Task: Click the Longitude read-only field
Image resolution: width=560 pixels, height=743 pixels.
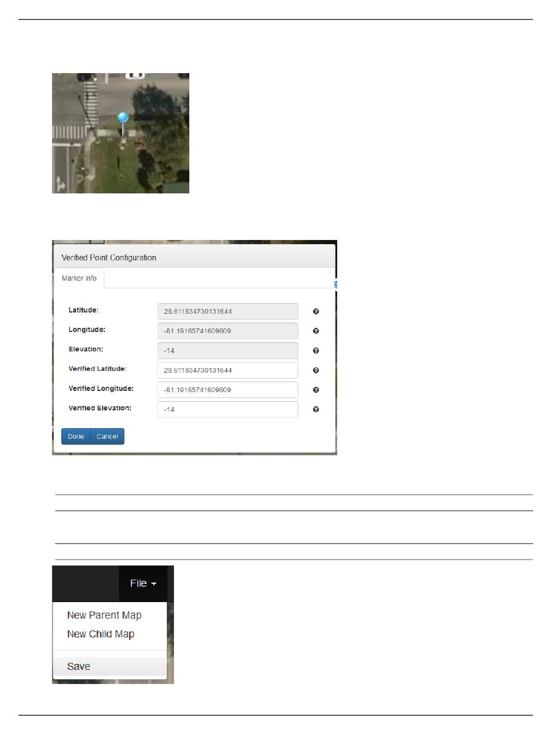Action: pyautogui.click(x=228, y=331)
